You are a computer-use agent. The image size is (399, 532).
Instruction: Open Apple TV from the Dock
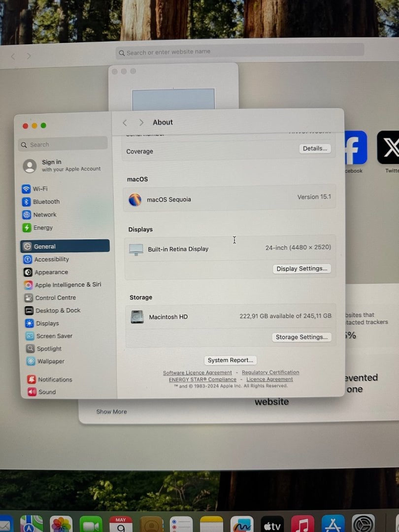(x=272, y=525)
